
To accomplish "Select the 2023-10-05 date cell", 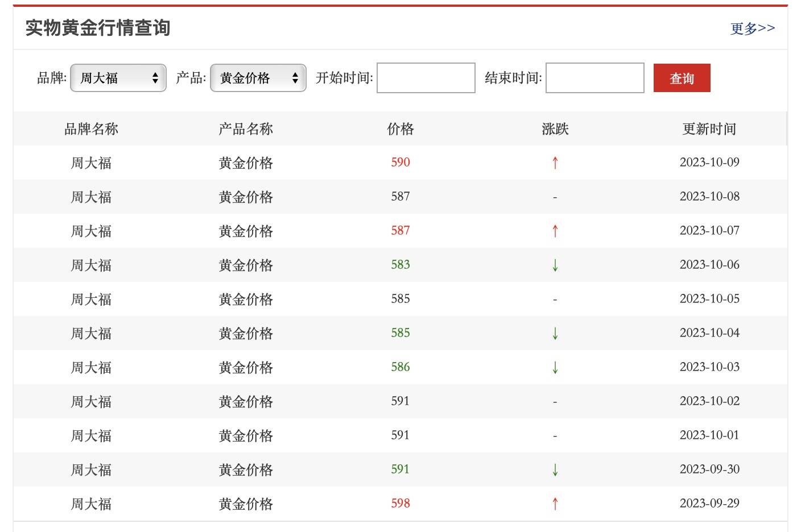I will pos(709,299).
